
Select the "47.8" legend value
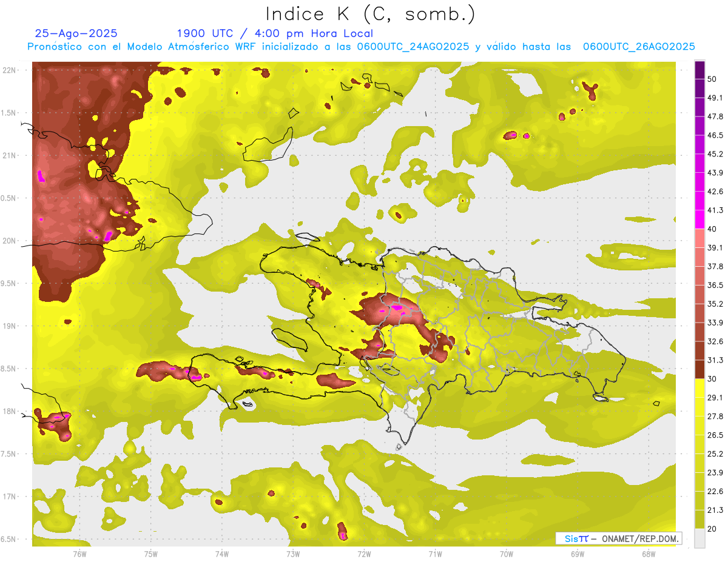715,116
